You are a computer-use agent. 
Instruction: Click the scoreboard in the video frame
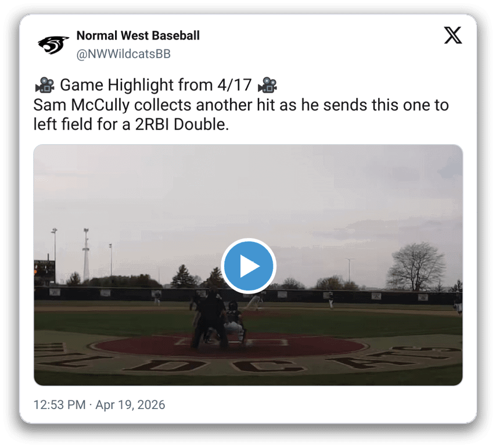click(x=45, y=271)
